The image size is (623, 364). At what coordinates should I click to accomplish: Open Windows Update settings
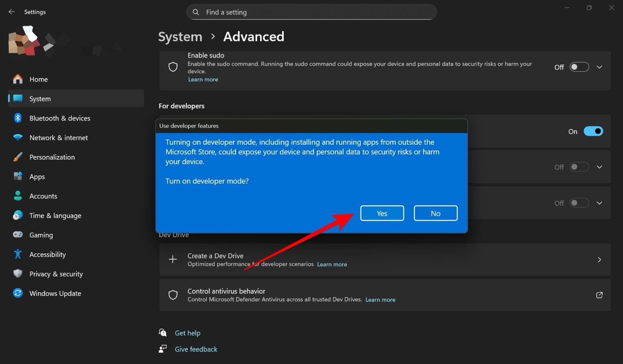76,293
